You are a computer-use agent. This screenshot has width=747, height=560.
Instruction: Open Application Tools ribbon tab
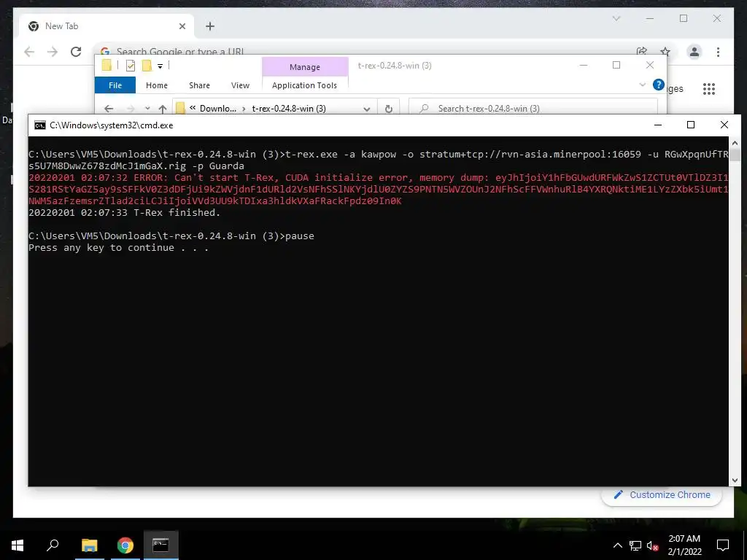304,85
